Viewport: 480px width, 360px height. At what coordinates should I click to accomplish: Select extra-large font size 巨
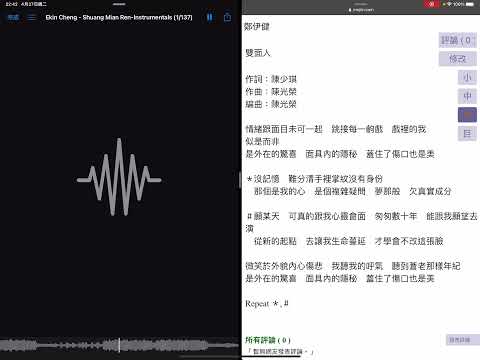tap(467, 134)
